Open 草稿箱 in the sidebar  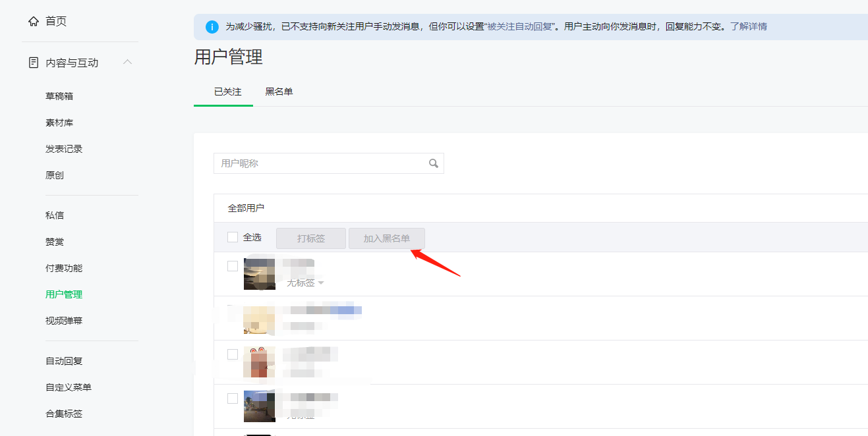coord(59,96)
